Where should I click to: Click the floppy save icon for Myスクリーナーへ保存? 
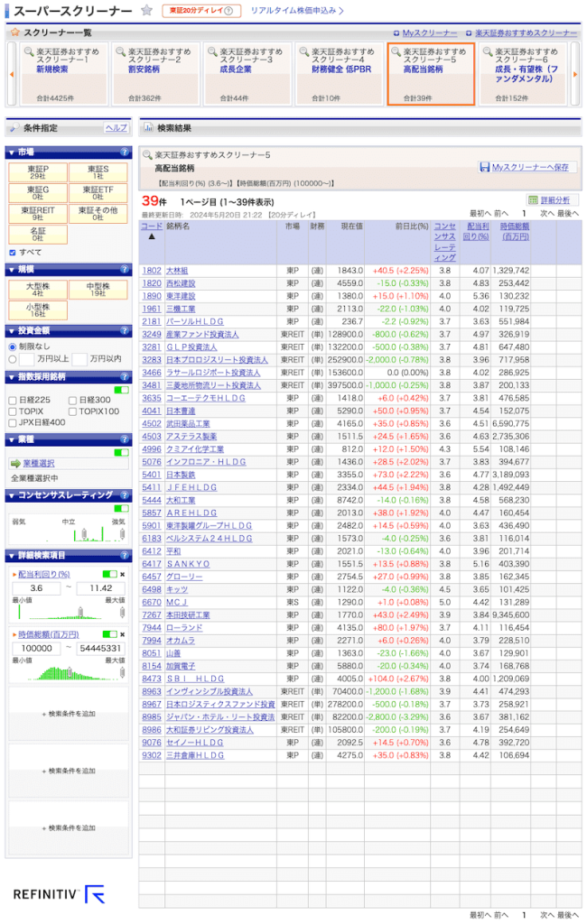[x=484, y=167]
